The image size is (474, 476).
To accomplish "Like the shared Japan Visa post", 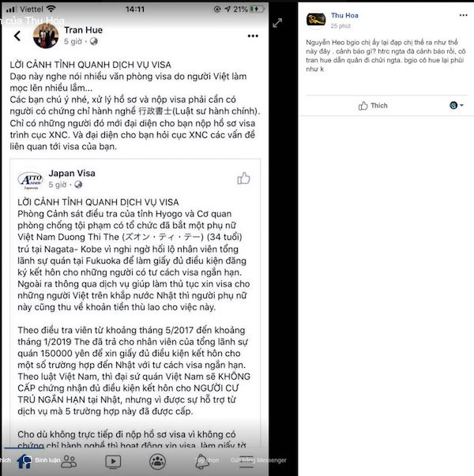I will [x=243, y=178].
